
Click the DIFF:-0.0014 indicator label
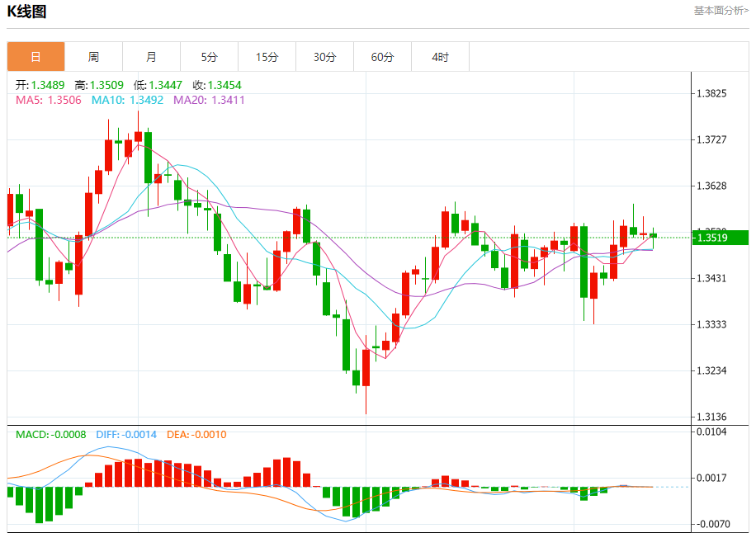pyautogui.click(x=126, y=435)
